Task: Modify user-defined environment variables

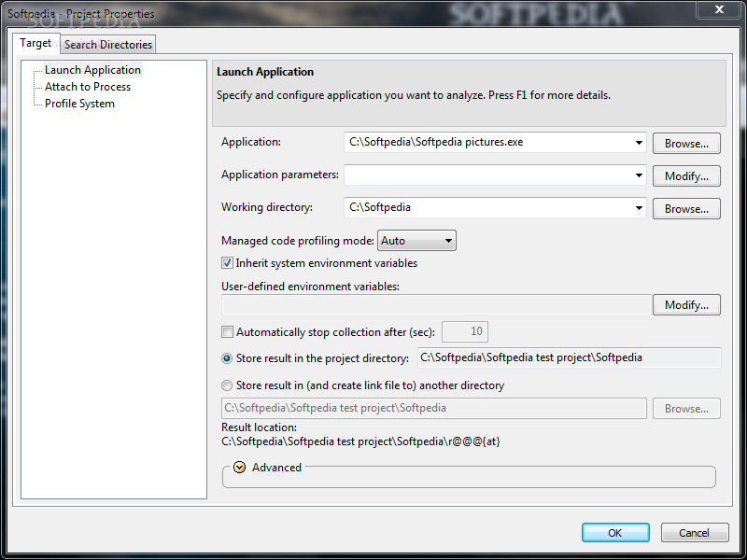Action: pos(686,305)
